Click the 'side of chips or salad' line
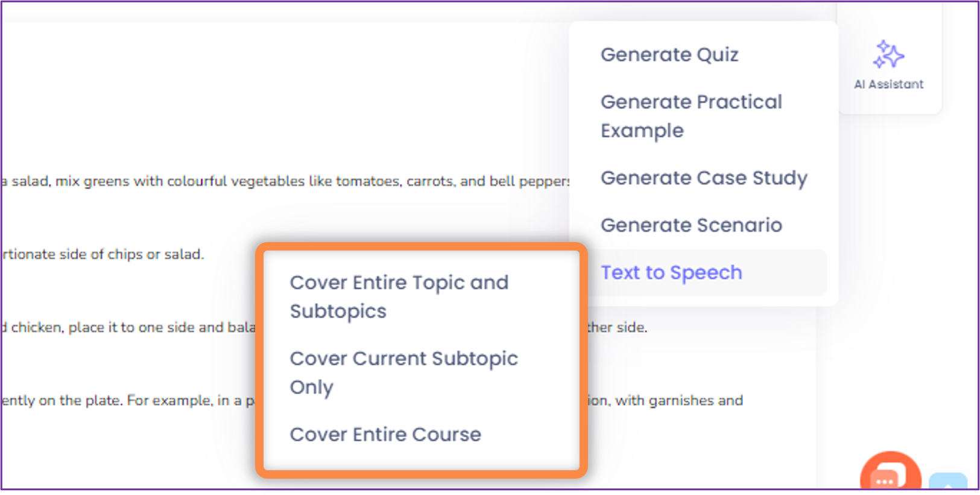Viewport: 980px width, 495px height. tap(103, 255)
